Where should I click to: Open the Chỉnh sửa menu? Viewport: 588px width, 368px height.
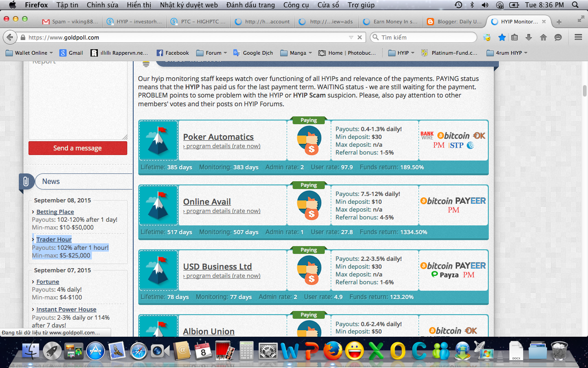tap(102, 5)
